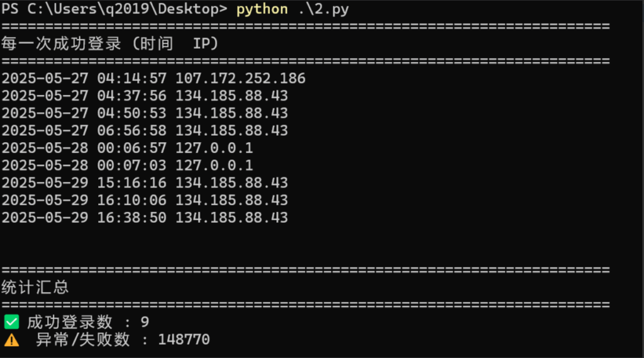Click the 06:56:58 login entry

click(145, 130)
